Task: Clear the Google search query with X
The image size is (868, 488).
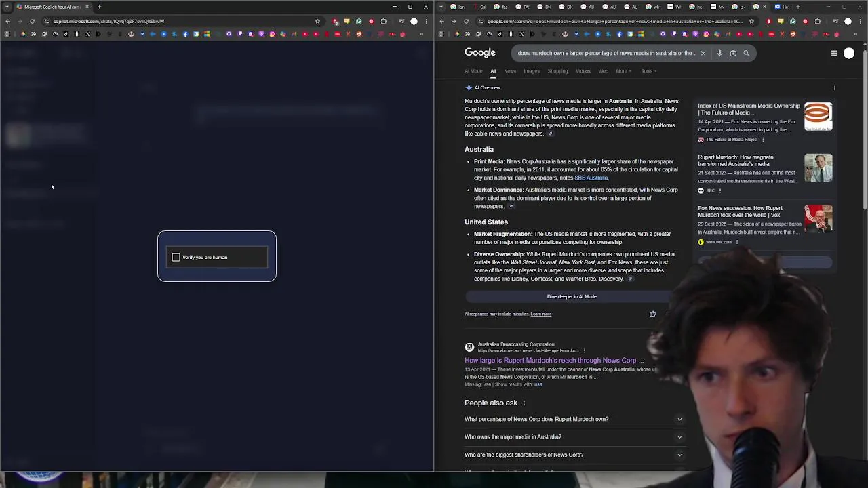Action: [x=703, y=53]
